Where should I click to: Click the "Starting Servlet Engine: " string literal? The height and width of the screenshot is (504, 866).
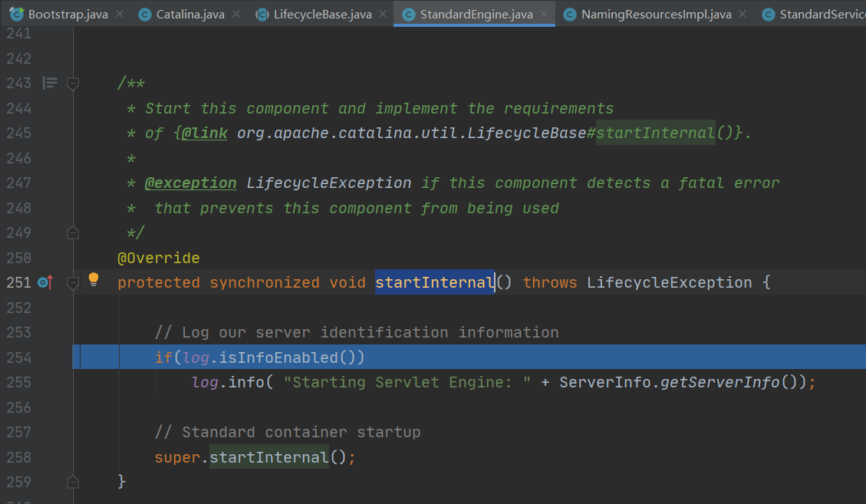tap(407, 383)
